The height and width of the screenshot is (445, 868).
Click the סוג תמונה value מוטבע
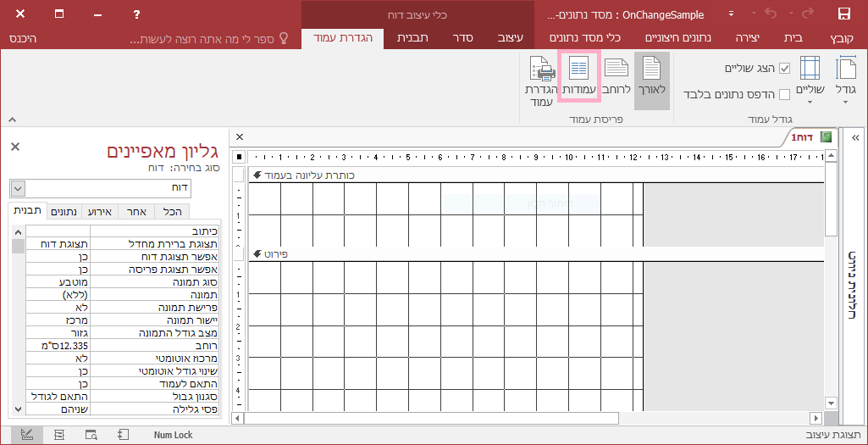(58, 282)
